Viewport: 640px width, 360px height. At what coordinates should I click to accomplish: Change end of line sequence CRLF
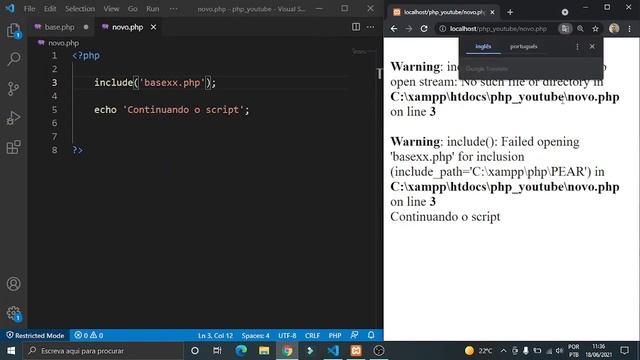(312, 336)
